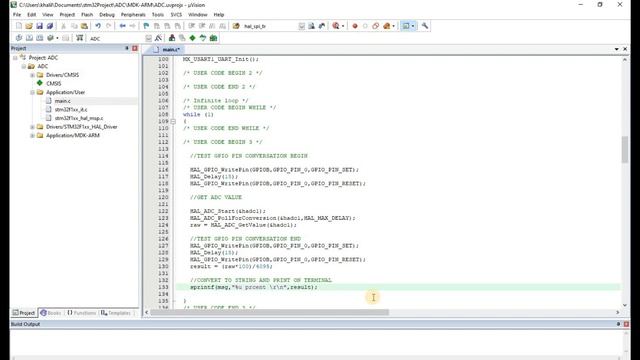Redo the last undone edit

click(x=109, y=26)
